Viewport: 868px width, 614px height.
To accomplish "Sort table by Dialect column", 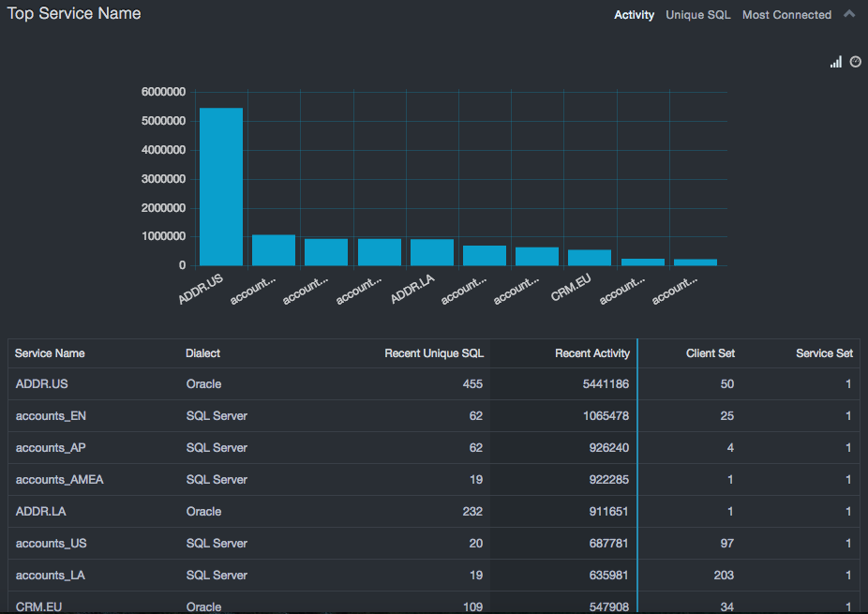I will click(x=203, y=353).
